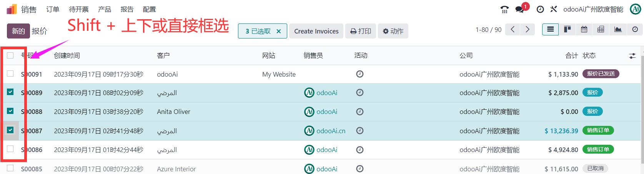Sort by 销售员 column header
Viewport: 644px width, 174px height.
coord(313,55)
